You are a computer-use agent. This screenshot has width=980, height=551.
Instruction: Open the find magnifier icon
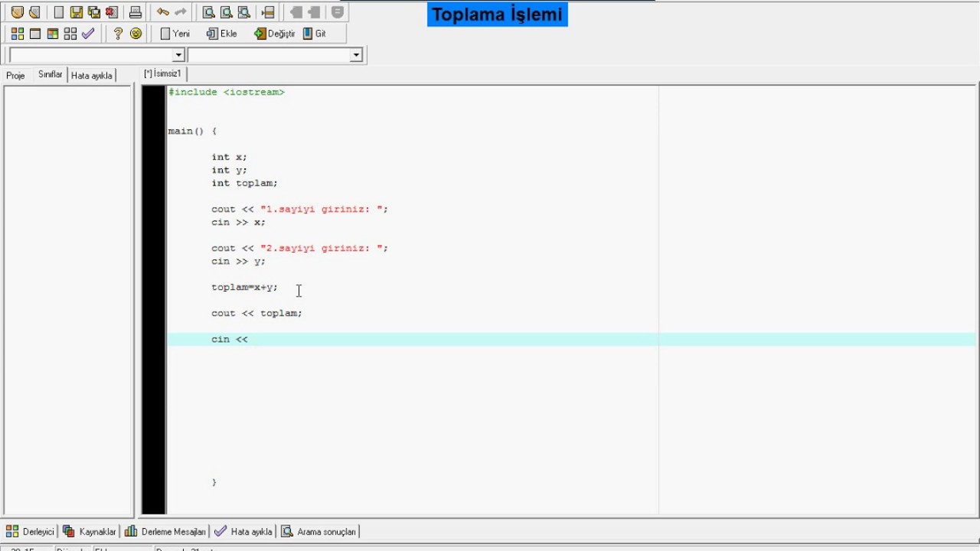pyautogui.click(x=208, y=12)
